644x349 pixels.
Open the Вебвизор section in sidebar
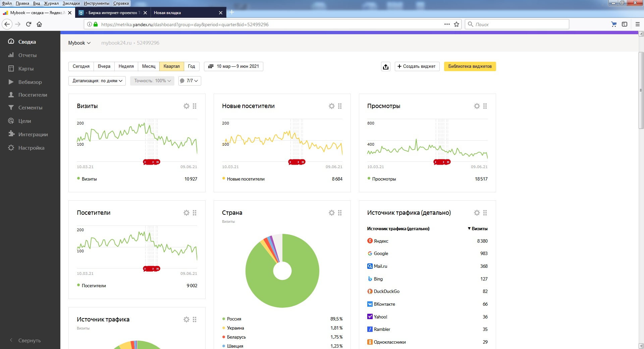tap(30, 82)
